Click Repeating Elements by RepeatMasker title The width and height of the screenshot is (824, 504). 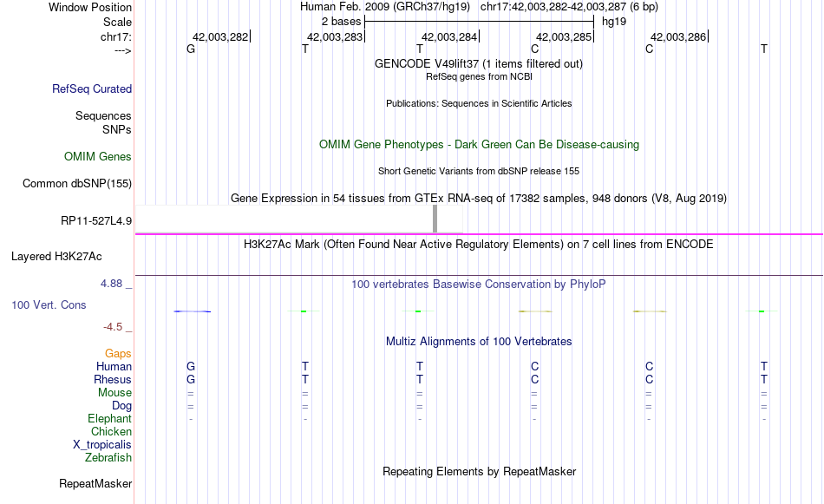tap(479, 472)
